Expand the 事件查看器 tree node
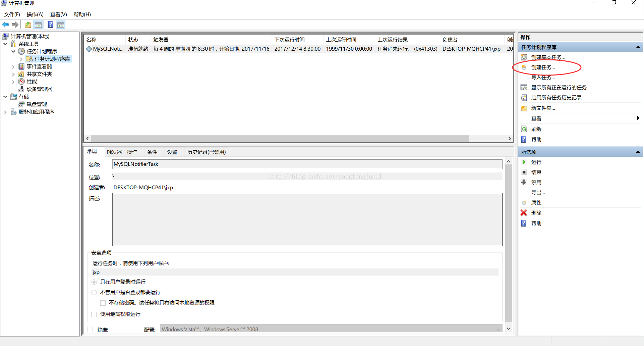Viewport: 644px width, 346px height. point(13,66)
